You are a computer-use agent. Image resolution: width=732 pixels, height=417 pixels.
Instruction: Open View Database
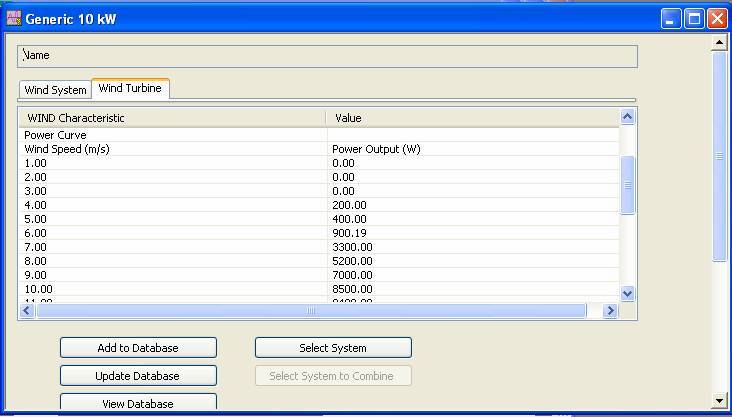[x=138, y=402]
